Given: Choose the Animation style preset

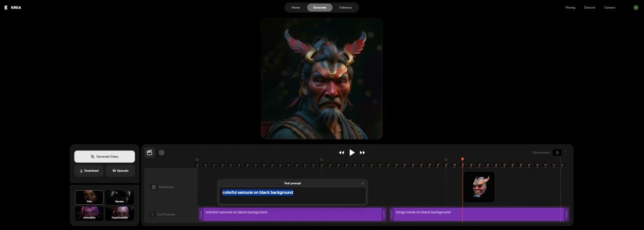Looking at the screenshot, I should [90, 213].
